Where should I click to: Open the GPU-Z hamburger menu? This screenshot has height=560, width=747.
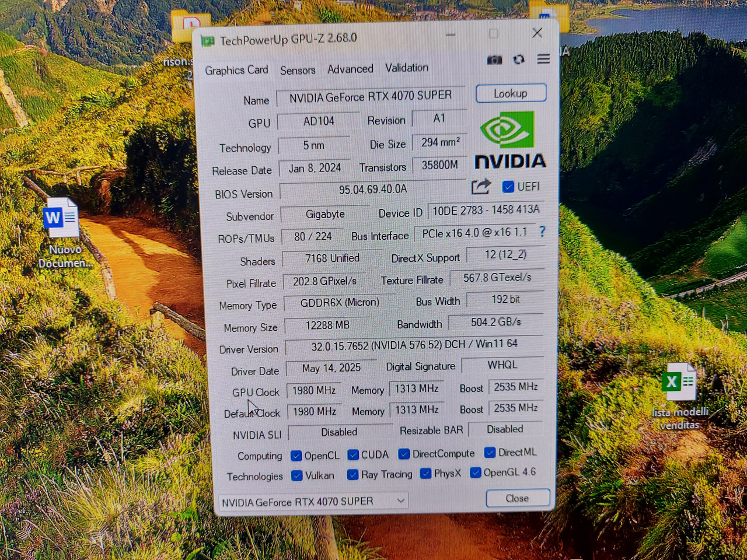click(x=543, y=59)
